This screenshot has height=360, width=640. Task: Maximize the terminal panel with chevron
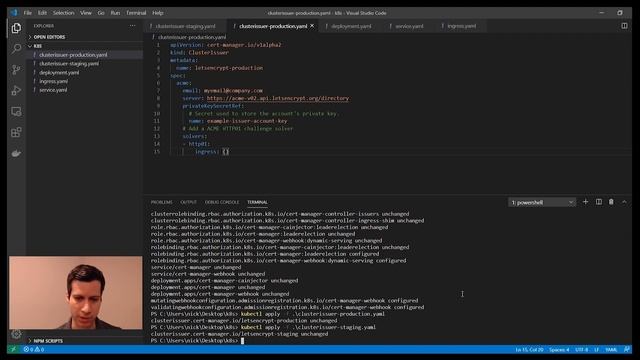[624, 202]
